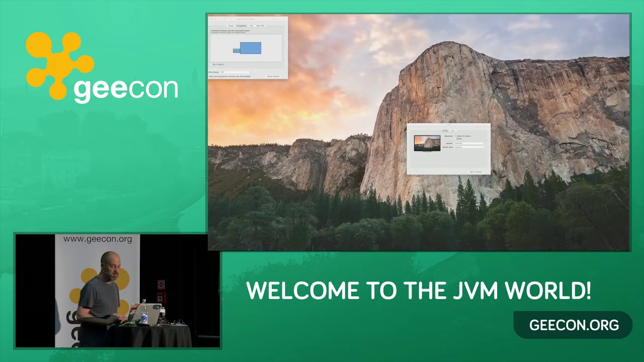
Task: Open the AirPlay Display dropdown
Action: click(235, 72)
